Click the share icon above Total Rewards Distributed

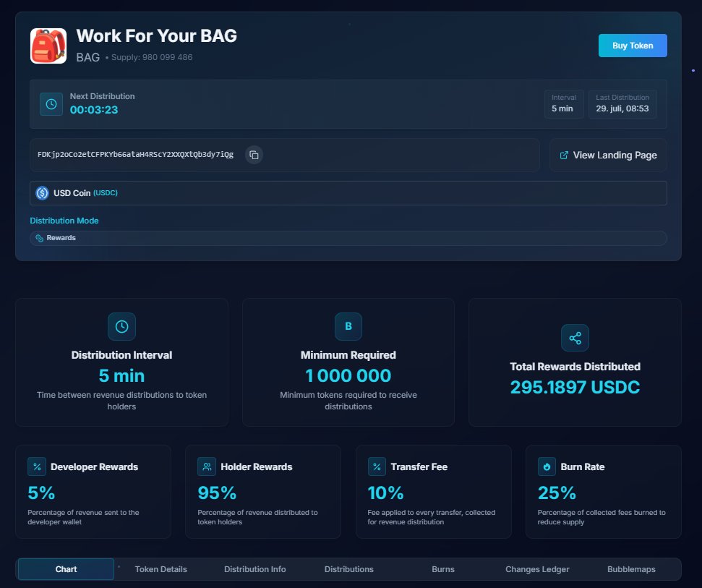tap(575, 338)
